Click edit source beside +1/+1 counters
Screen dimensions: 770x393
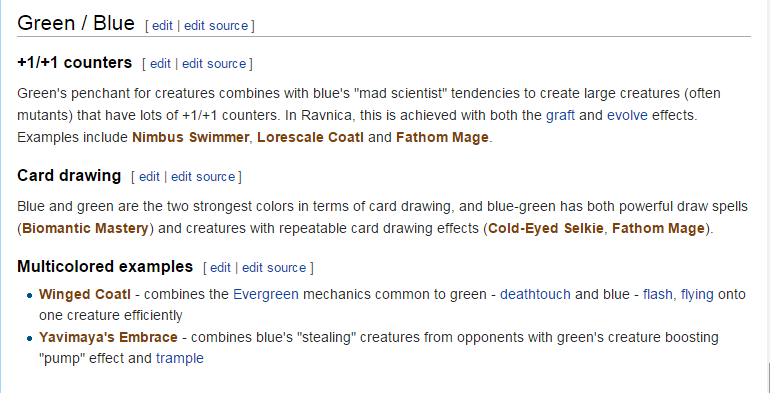coord(214,63)
